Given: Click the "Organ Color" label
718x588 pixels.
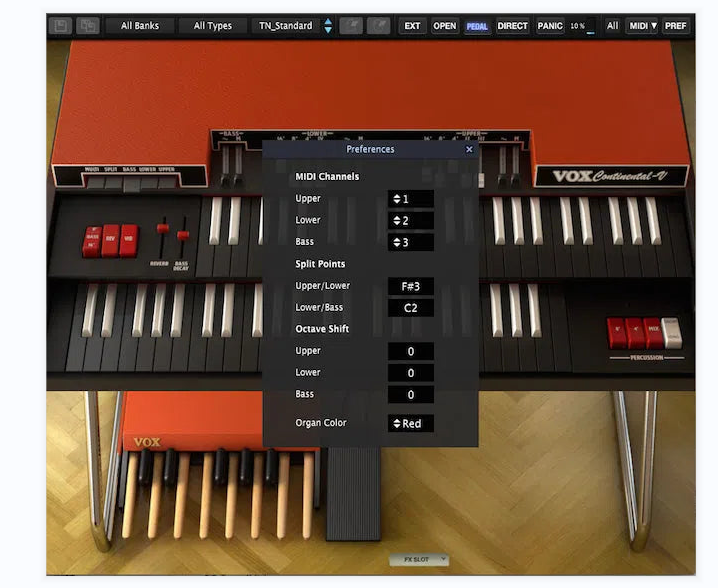Looking at the screenshot, I should tap(321, 423).
